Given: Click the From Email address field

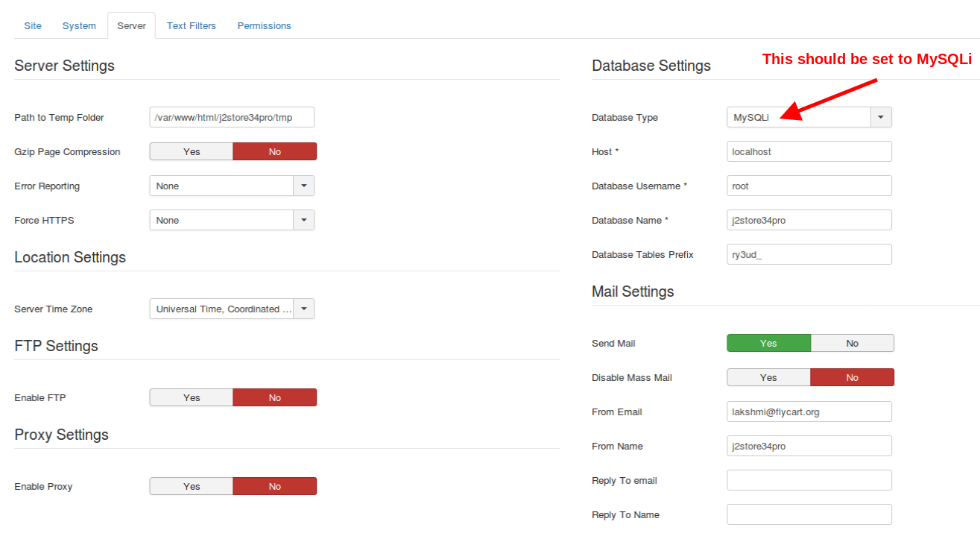Looking at the screenshot, I should coord(809,411).
